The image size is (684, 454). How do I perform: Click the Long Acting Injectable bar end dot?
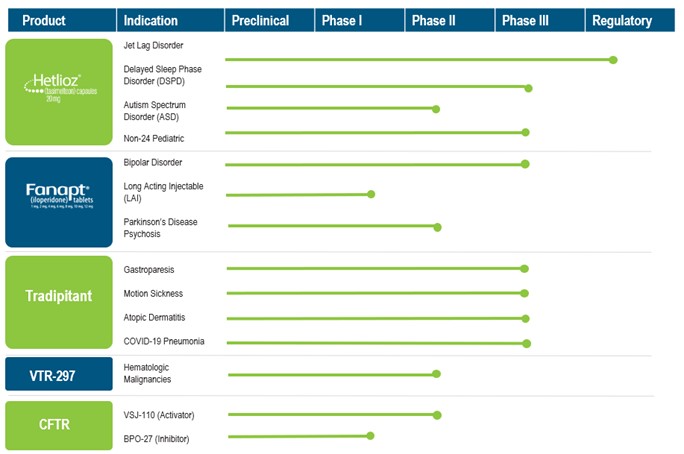[371, 194]
